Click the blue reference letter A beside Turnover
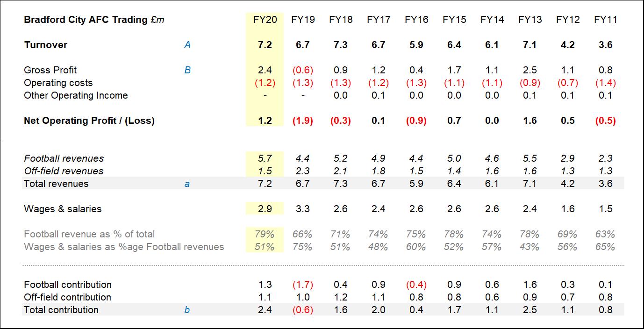 click(187, 45)
